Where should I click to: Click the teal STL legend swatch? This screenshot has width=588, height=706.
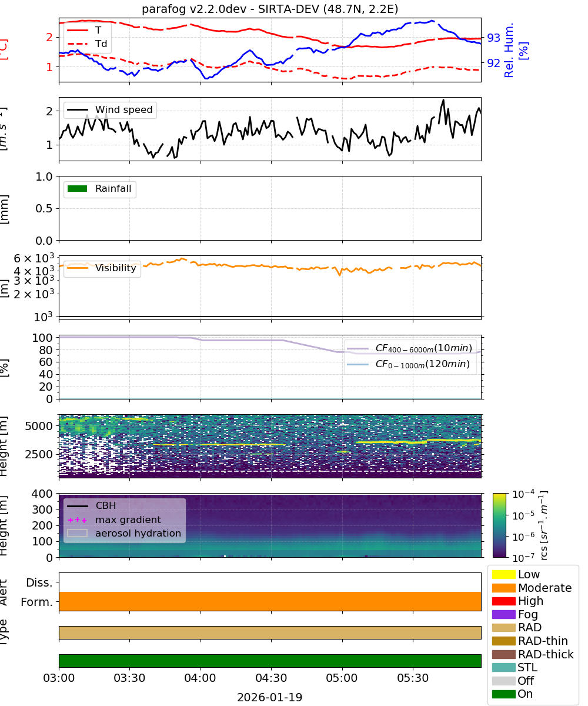tap(503, 667)
